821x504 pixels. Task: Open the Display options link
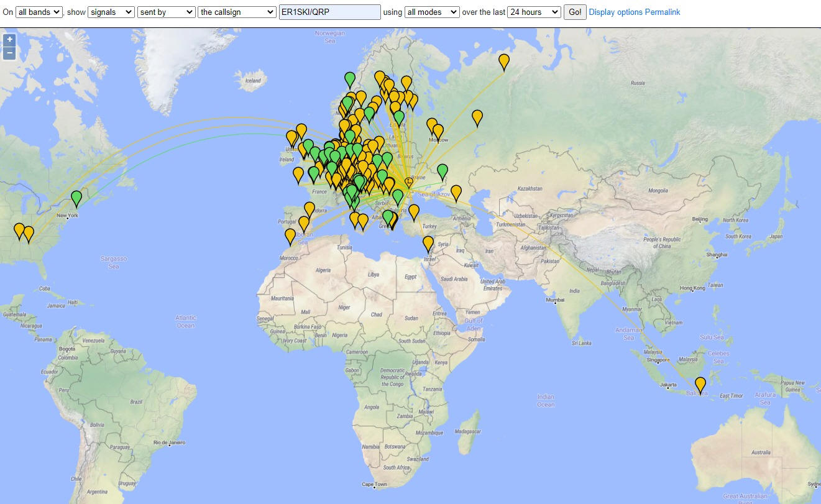[615, 12]
